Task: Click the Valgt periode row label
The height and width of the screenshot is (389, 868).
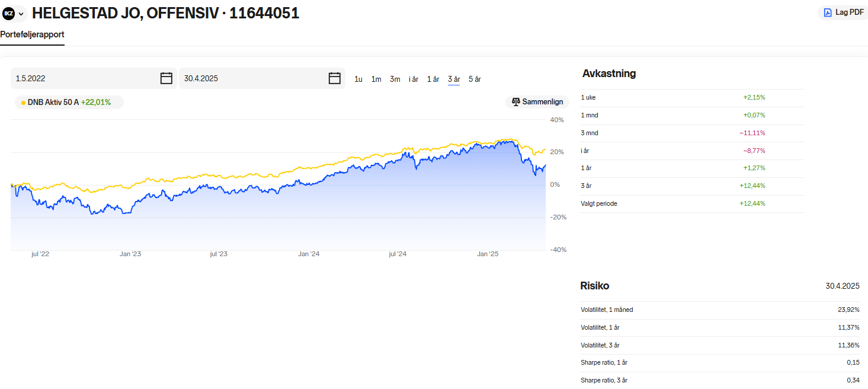Action: point(599,203)
